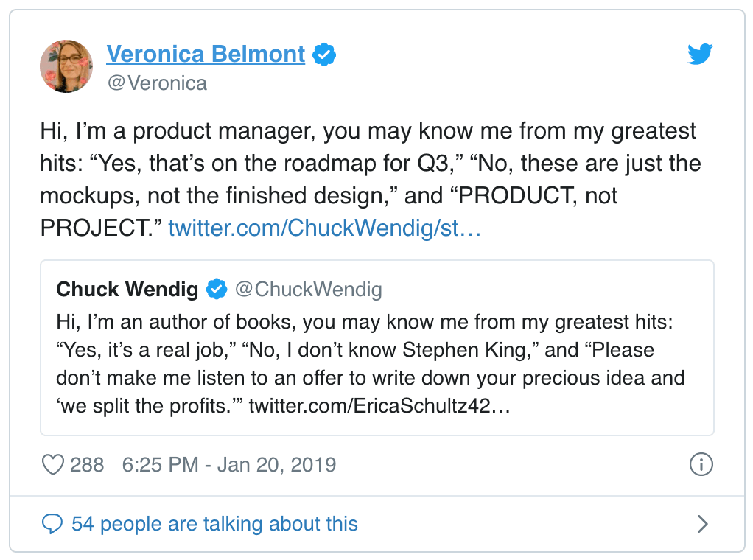This screenshot has width=753, height=560.
Task: Open the Veronica Belmont name link
Action: [206, 54]
